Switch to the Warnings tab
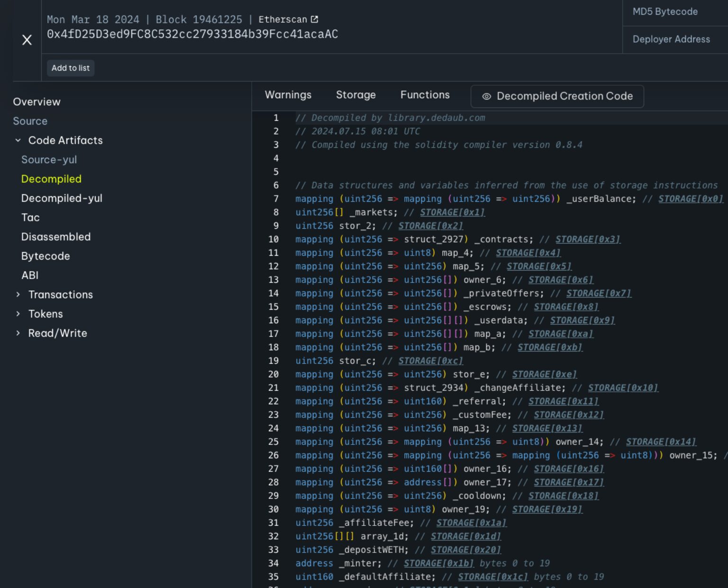The width and height of the screenshot is (728, 588). point(288,95)
